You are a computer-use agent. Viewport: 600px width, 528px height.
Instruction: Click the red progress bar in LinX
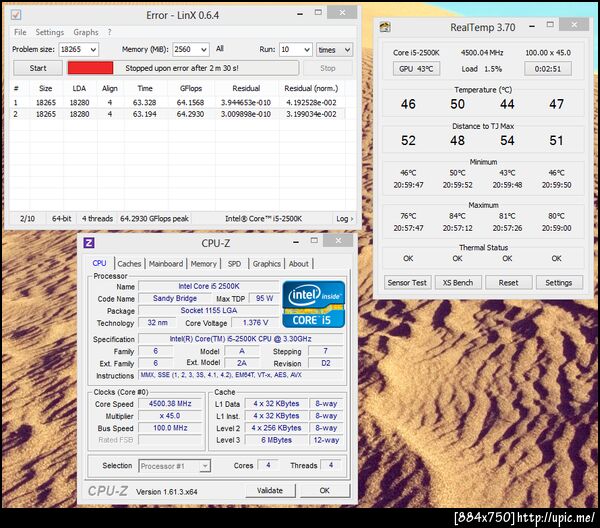(x=90, y=68)
